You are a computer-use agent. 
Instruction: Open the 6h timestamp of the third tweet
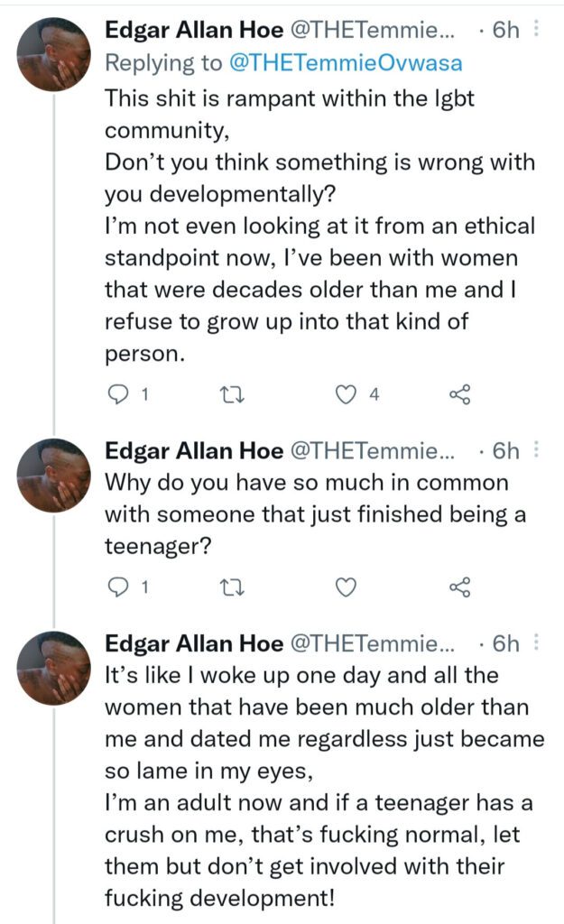(505, 644)
